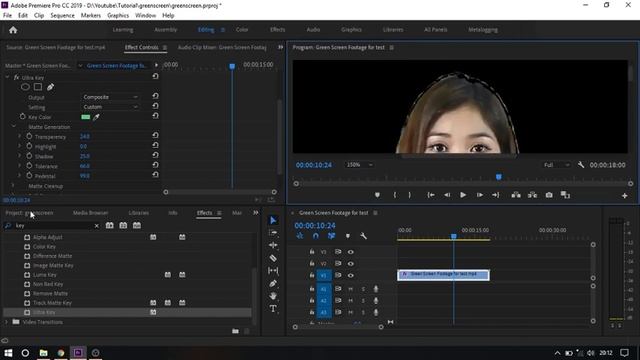This screenshot has height=360, width=640.
Task: Click the green Key Color swatch
Action: (x=85, y=117)
